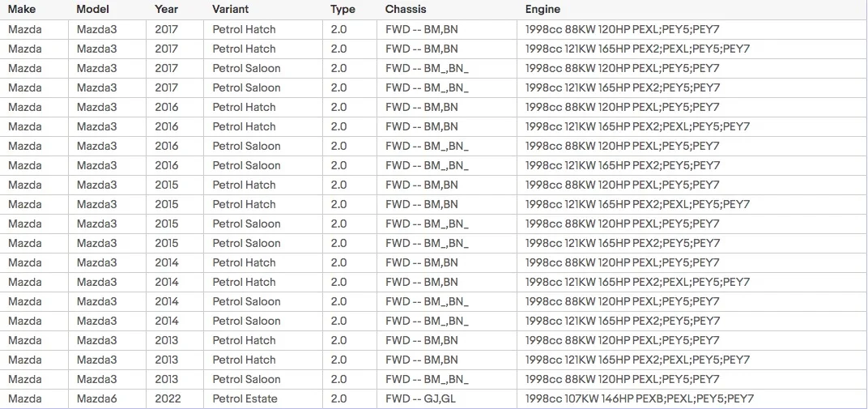Viewport: 868px width, 409px height.
Task: Select the FWD -- GJ,GL chassis cell
Action: [x=447, y=398]
